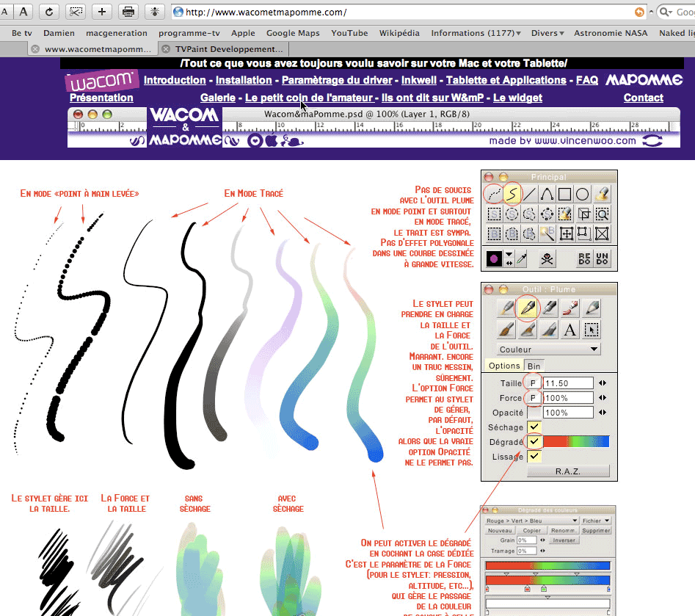Toggle the Lissage checkbox

pos(534,457)
